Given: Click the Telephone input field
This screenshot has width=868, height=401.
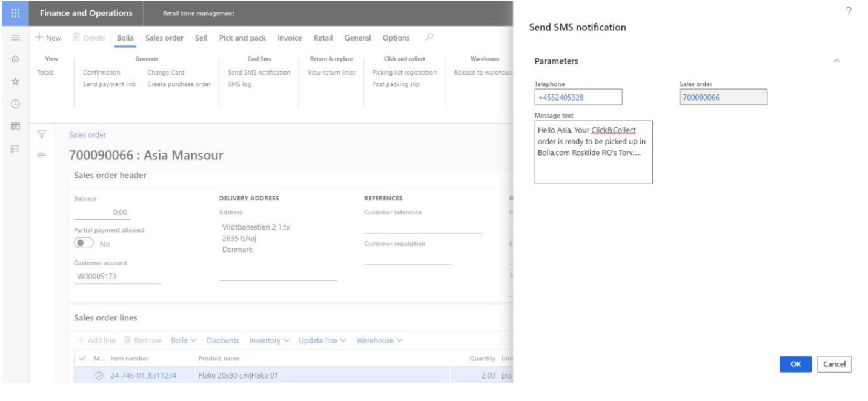Looking at the screenshot, I should [578, 98].
